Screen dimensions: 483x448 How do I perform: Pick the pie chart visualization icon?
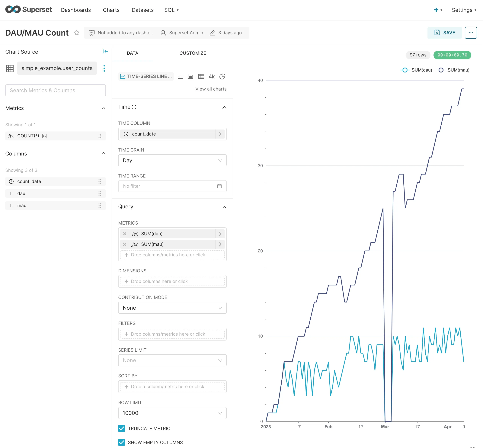(x=222, y=76)
